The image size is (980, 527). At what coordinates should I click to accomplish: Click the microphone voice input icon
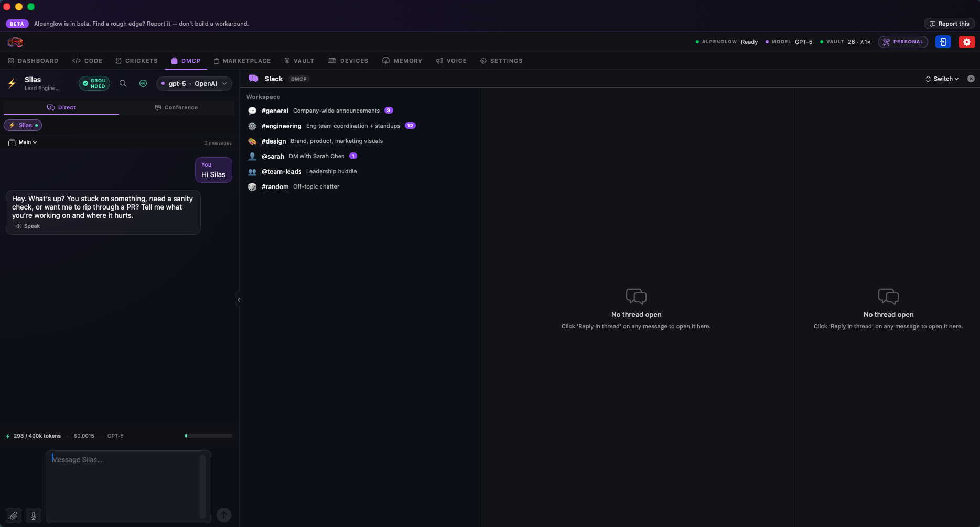click(x=34, y=515)
